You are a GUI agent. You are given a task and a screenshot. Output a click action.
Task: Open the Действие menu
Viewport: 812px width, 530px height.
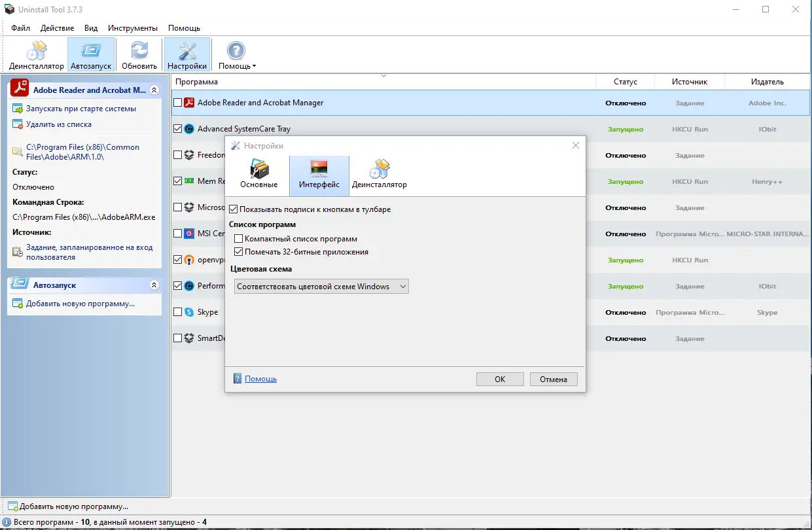coord(57,28)
